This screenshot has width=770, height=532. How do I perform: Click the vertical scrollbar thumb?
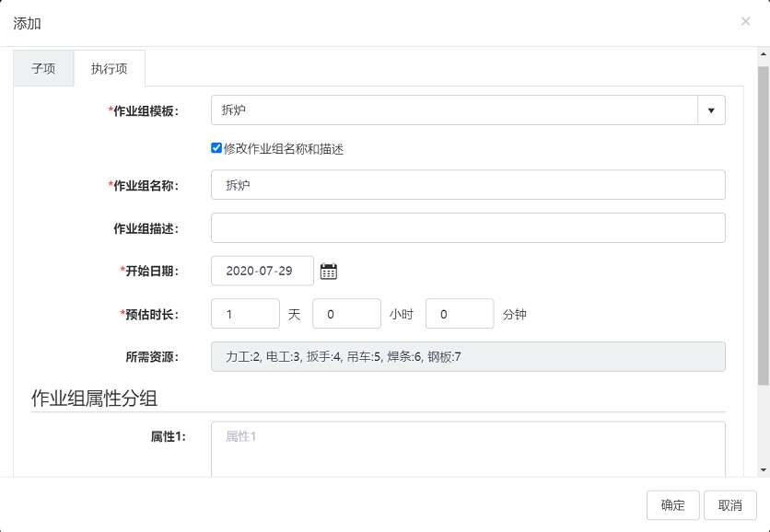763,221
